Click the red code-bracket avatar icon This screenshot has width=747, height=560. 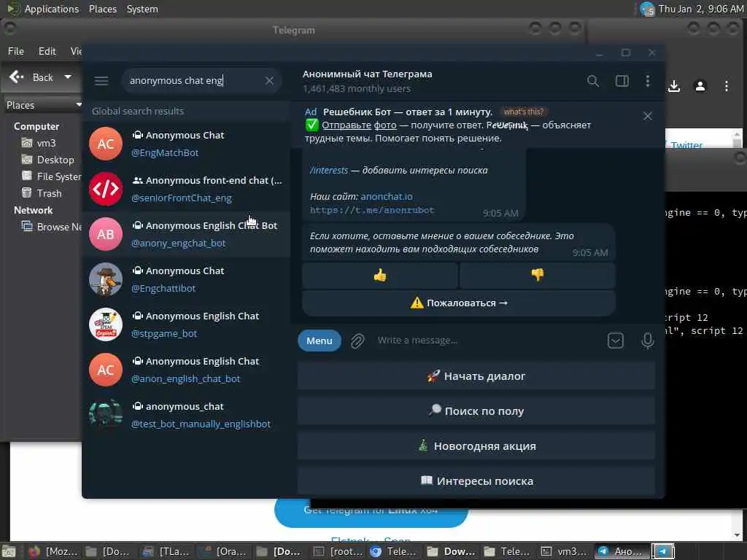(106, 189)
